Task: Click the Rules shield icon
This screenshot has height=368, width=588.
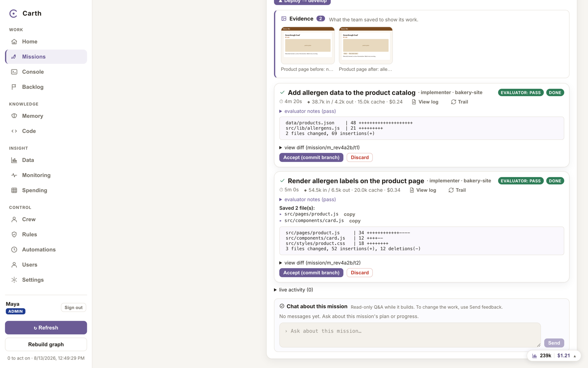Action: tap(14, 235)
